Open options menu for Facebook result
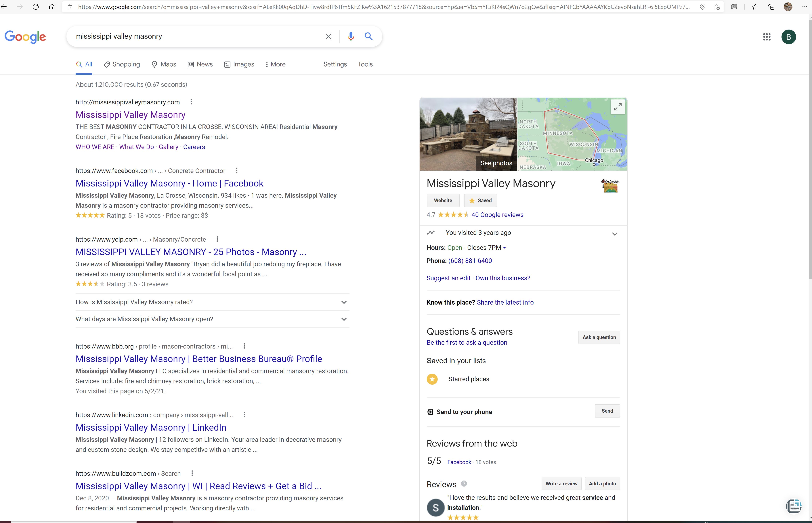Screen dimensions: 812x523 pyautogui.click(x=237, y=170)
